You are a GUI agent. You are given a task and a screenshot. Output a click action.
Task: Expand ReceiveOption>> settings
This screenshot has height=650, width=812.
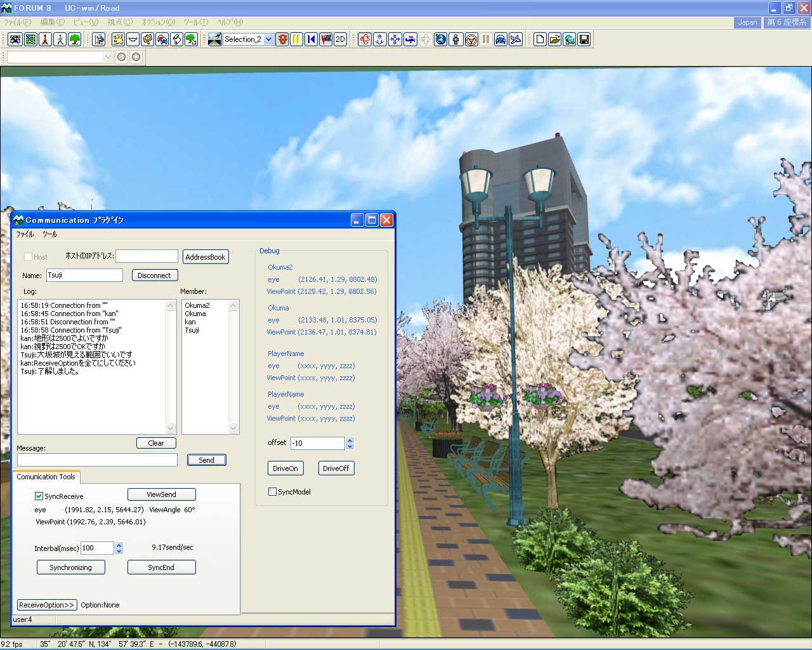click(47, 605)
